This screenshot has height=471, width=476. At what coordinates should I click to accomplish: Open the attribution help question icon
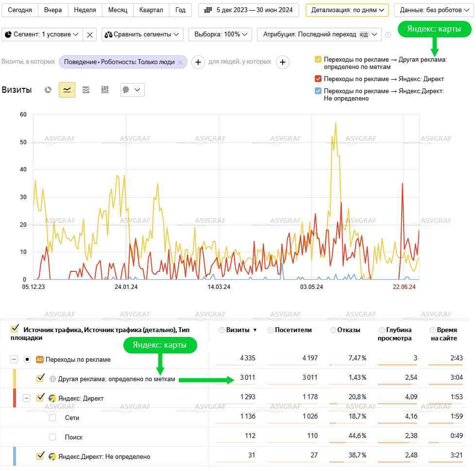pos(388,35)
